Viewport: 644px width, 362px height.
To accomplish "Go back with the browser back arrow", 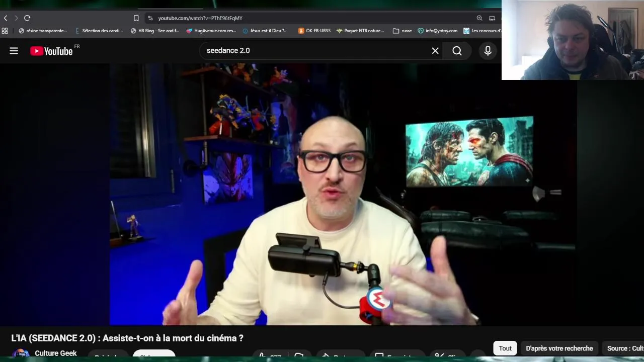I will click(6, 18).
